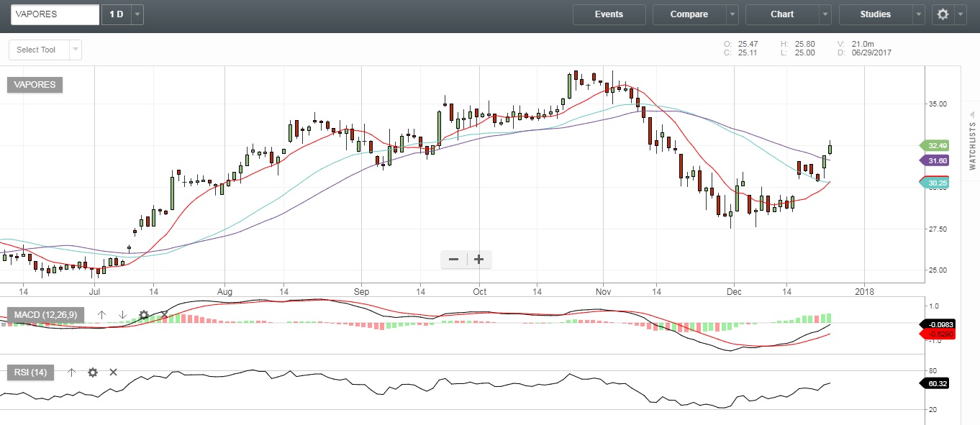Move MACD panel up with arrow
980x425 pixels.
[102, 315]
